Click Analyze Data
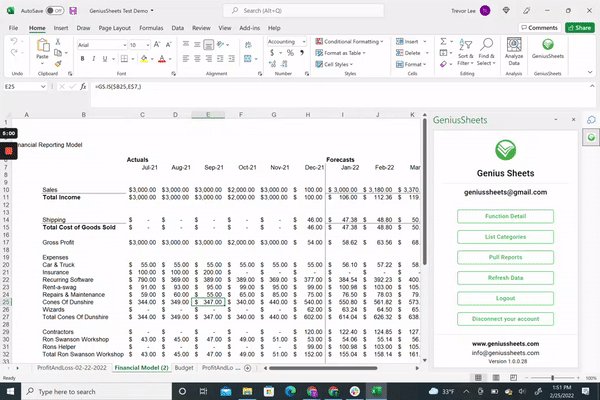This screenshot has height=400, width=600. [x=514, y=52]
